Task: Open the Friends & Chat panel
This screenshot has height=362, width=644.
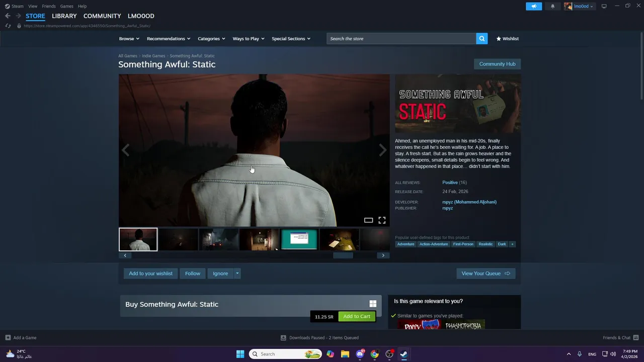Action: tap(620, 338)
